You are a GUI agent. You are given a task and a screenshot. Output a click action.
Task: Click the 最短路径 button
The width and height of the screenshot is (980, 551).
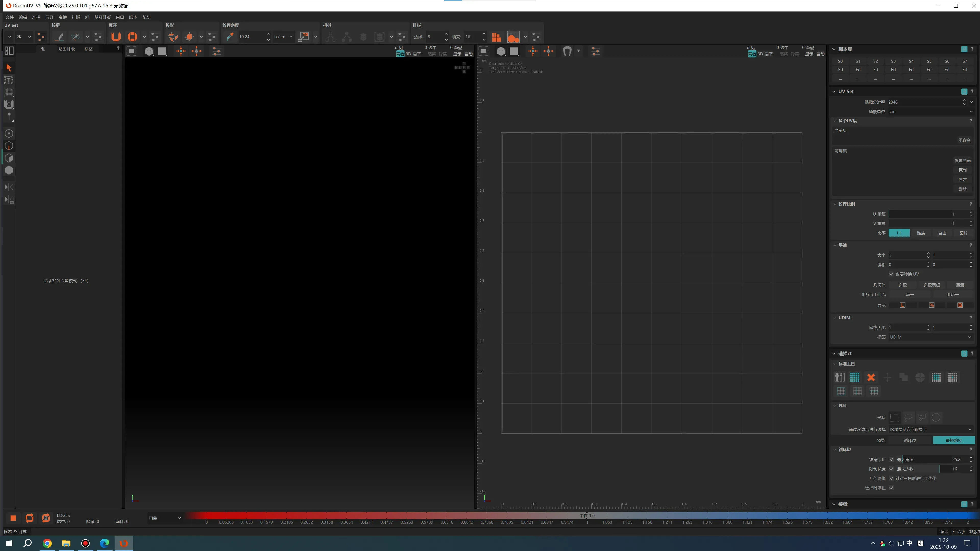953,440
